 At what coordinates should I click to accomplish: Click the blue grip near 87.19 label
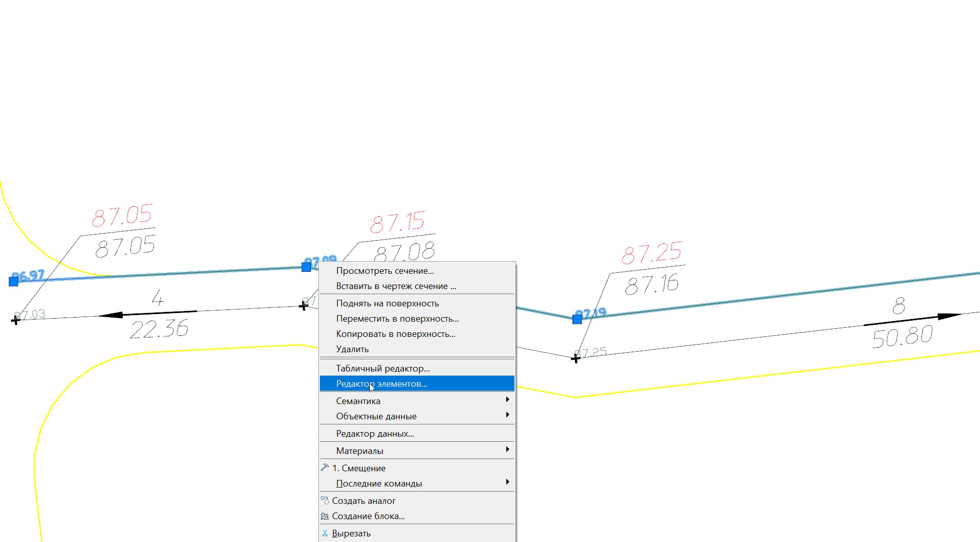pyautogui.click(x=577, y=319)
